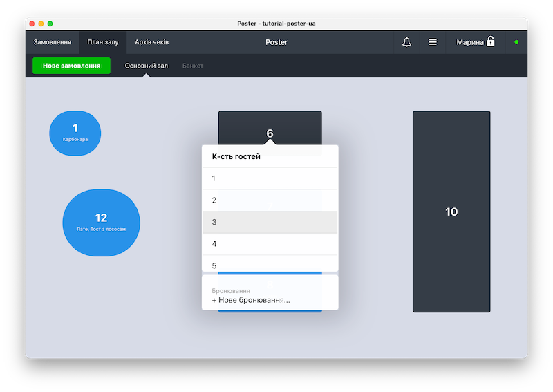The image size is (553, 392).
Task: Switch to the План залу tab
Action: coord(103,42)
